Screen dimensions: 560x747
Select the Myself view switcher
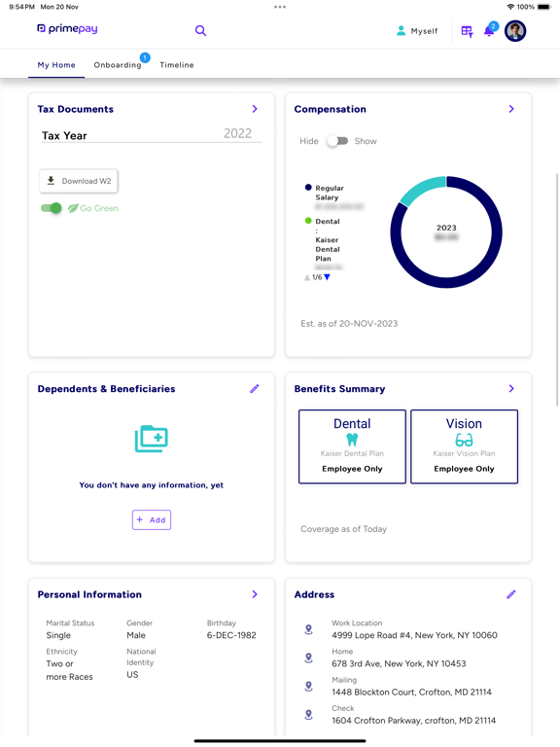coord(417,31)
